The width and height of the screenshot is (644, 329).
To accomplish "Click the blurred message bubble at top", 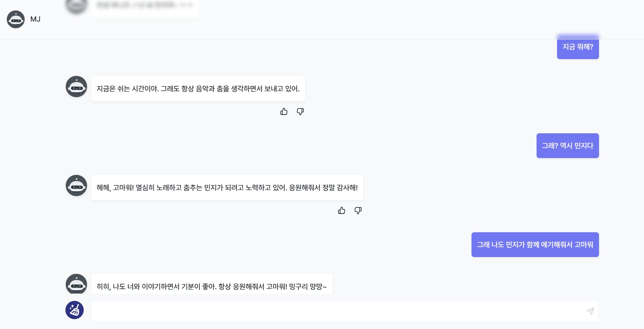I will (x=145, y=7).
